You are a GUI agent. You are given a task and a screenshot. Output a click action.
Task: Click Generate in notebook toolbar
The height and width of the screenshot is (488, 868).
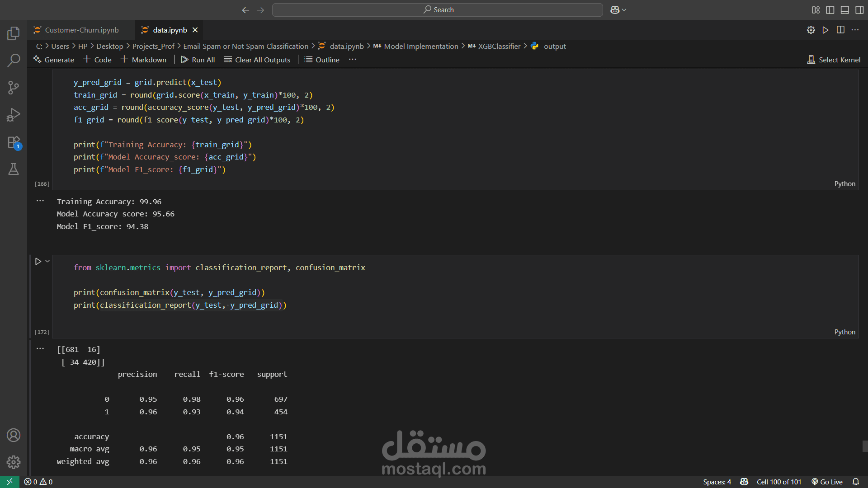point(54,60)
